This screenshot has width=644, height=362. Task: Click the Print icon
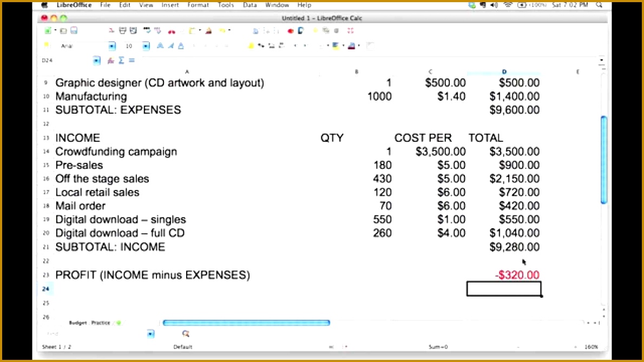(122, 31)
